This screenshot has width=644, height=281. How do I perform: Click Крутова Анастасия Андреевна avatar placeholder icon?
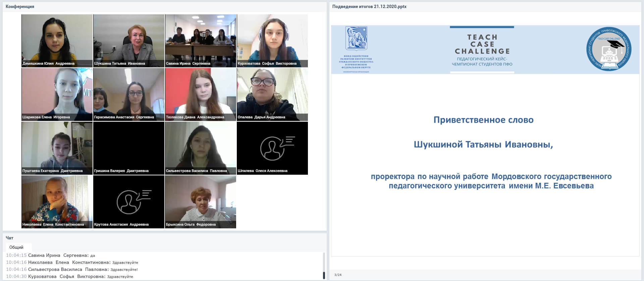[x=134, y=202]
